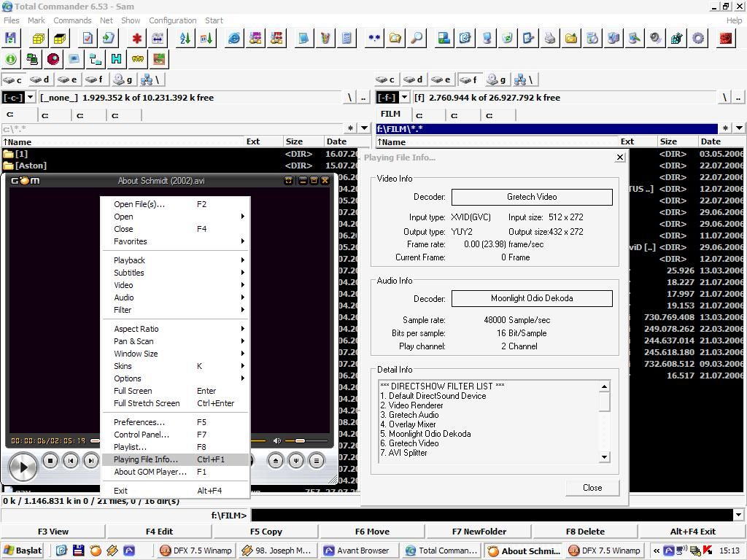747x560 pixels.
Task: Switch to Total Commander taskbar button
Action: [441, 551]
